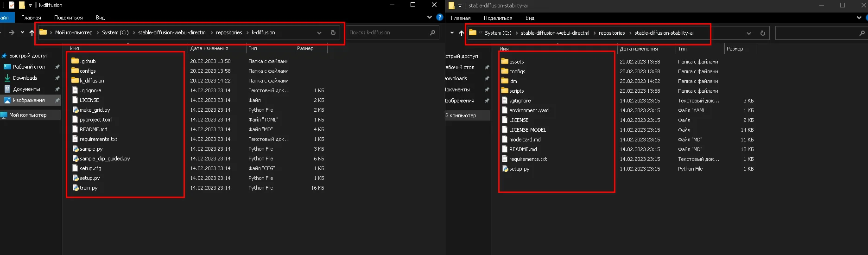Click Мой компьютер breadcrumb in k-diffusion window

click(74, 32)
